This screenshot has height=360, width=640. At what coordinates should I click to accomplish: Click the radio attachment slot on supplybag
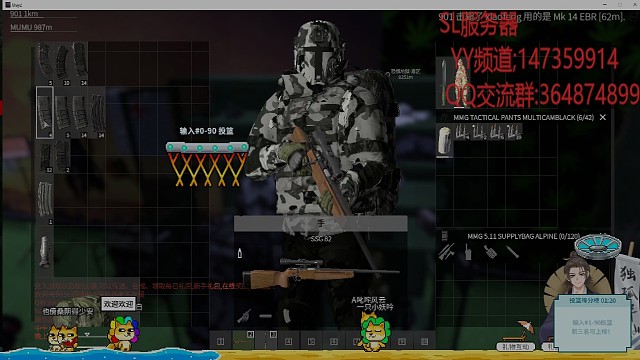(468, 252)
